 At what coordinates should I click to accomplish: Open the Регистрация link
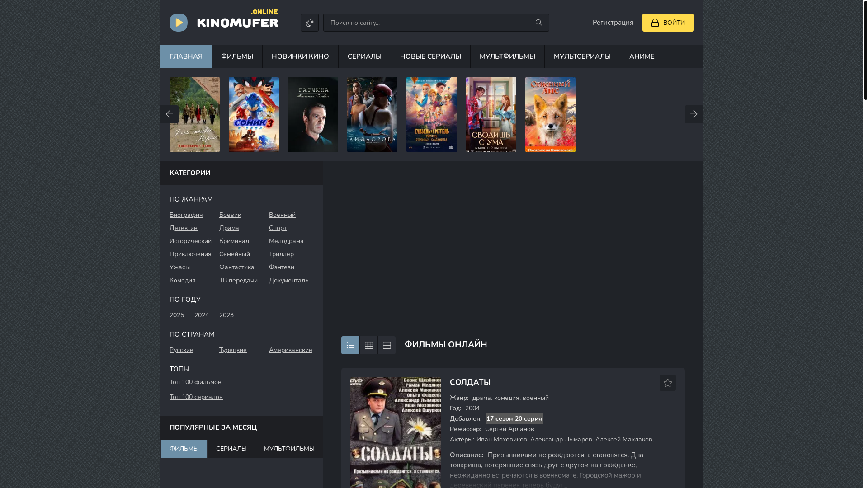point(613,23)
